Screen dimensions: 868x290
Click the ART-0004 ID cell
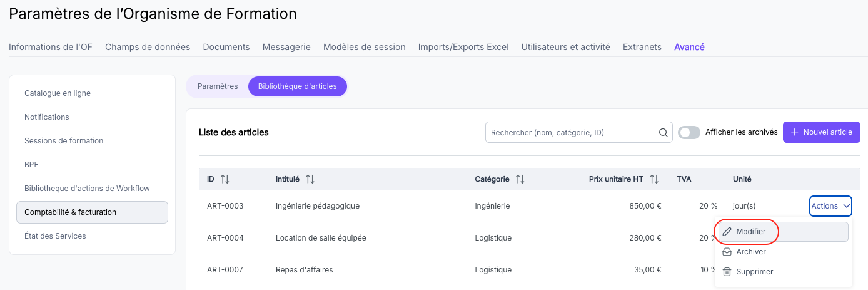pyautogui.click(x=225, y=238)
